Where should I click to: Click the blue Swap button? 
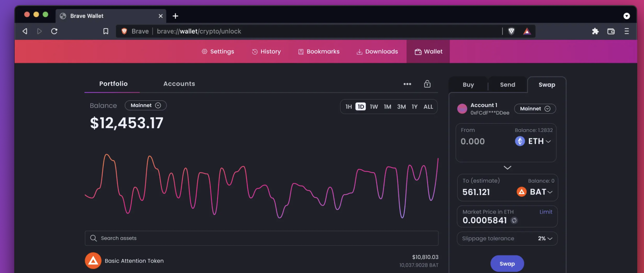[507, 264]
